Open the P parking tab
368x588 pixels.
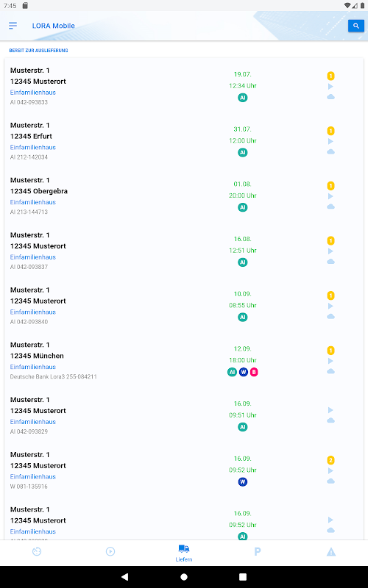point(257,551)
